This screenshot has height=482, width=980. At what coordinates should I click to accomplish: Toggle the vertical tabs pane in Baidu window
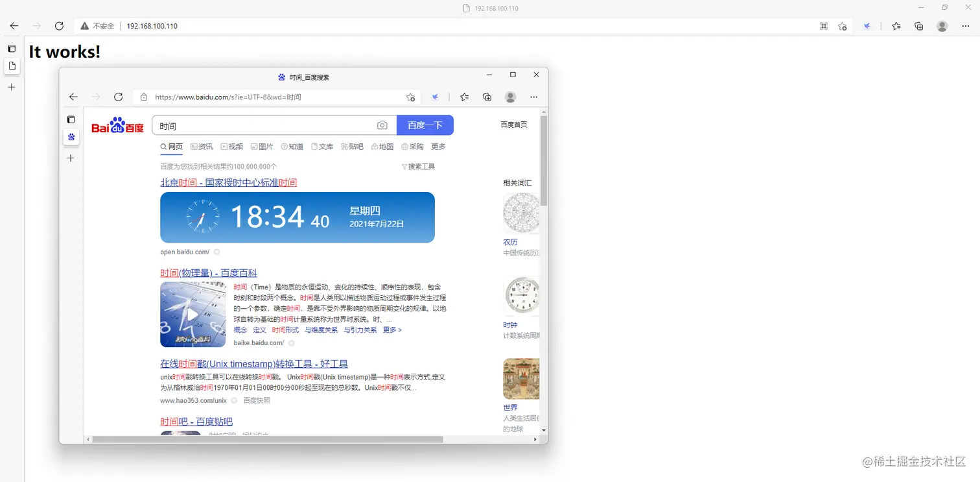71,119
